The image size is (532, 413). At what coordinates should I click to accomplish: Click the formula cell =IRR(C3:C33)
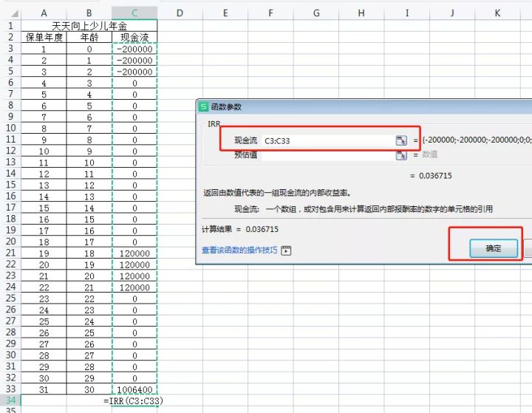(x=133, y=400)
